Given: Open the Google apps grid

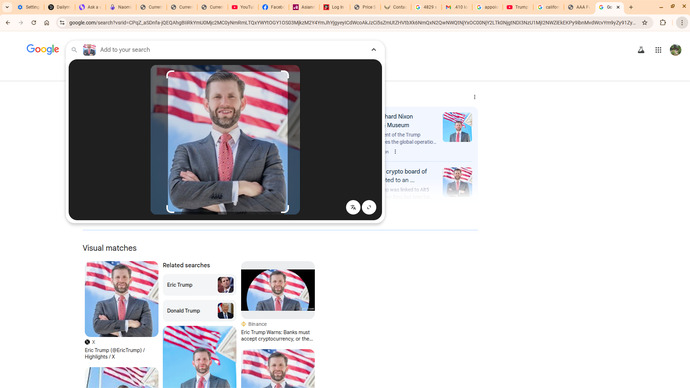Looking at the screenshot, I should (x=658, y=50).
